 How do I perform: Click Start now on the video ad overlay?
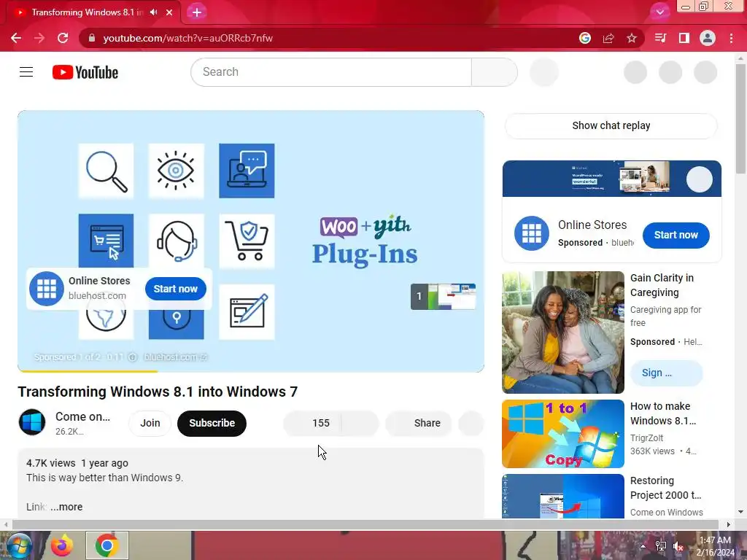pyautogui.click(x=175, y=289)
